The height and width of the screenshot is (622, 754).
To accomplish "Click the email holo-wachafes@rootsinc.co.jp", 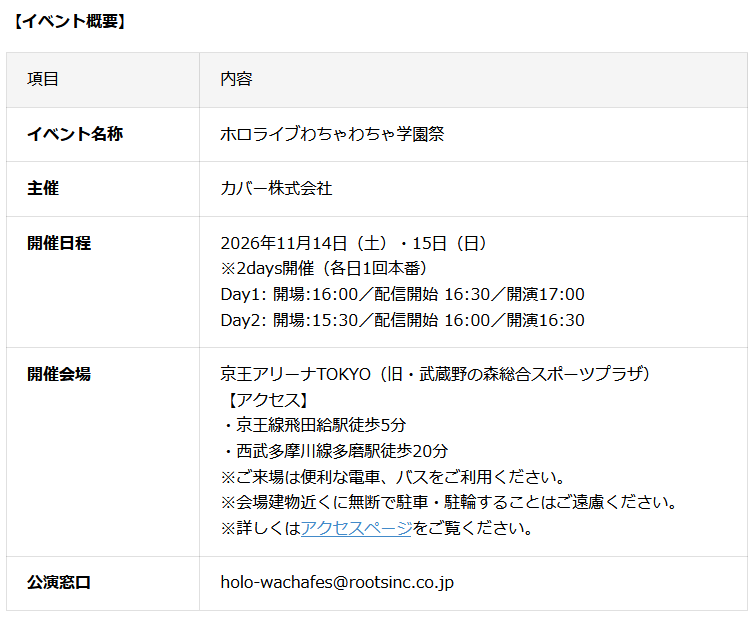I will pyautogui.click(x=337, y=582).
